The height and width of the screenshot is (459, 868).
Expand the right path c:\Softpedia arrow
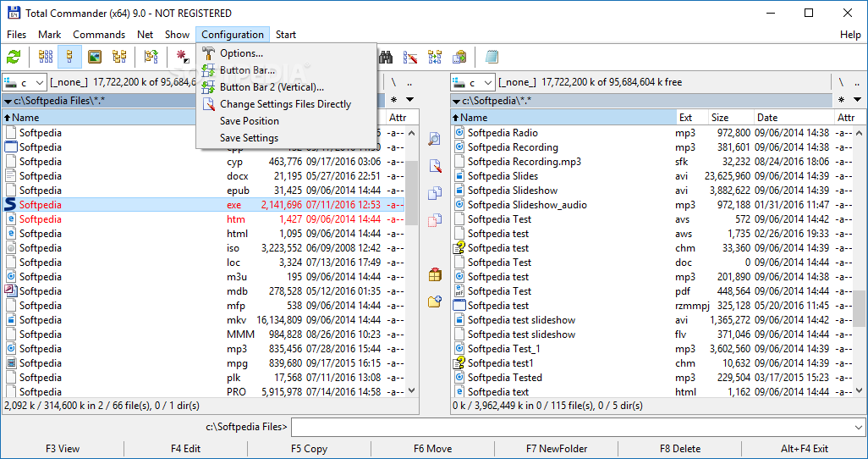click(457, 101)
